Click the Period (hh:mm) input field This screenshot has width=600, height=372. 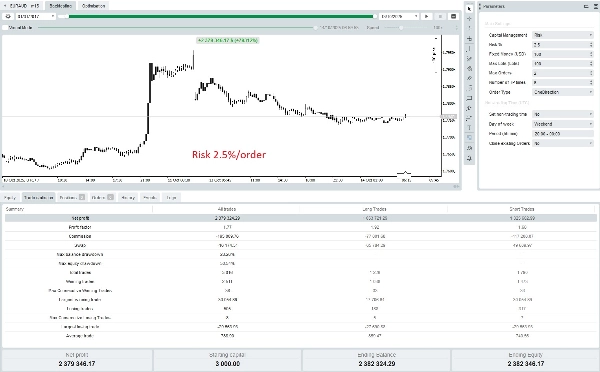click(x=562, y=134)
